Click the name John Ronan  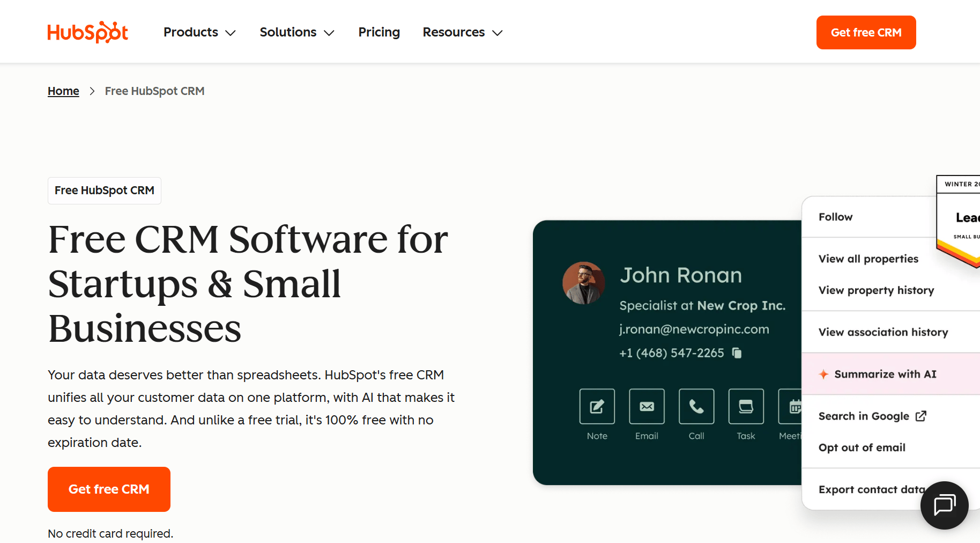coord(681,275)
